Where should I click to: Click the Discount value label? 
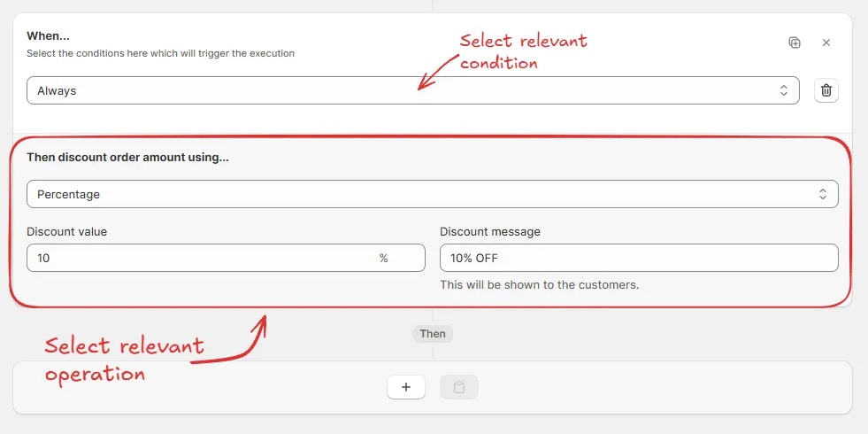pos(67,232)
